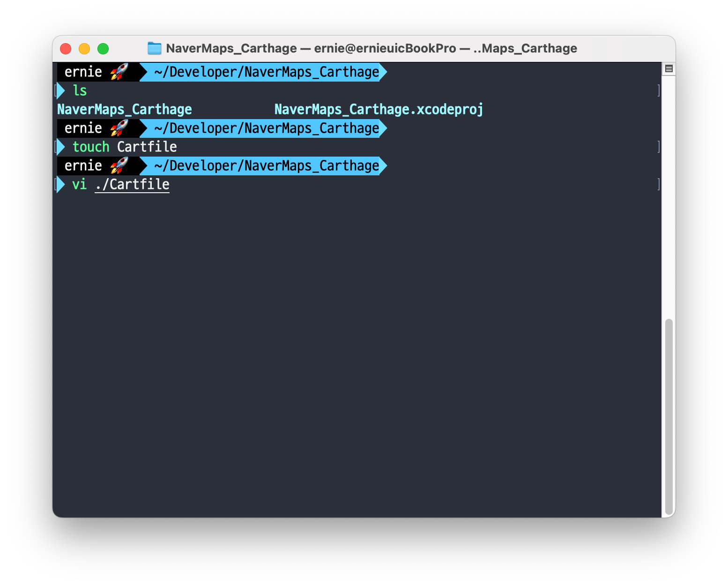Close the terminal window with the red button

pos(66,49)
